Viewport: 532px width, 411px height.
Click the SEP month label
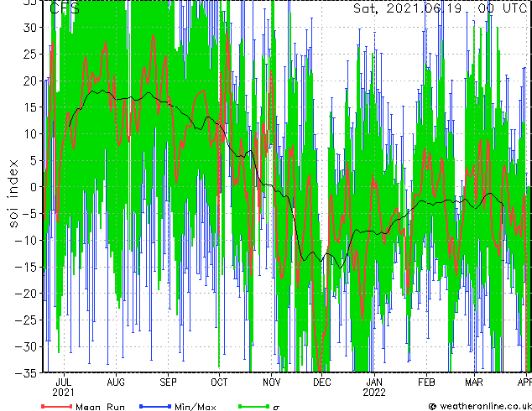pyautogui.click(x=169, y=382)
